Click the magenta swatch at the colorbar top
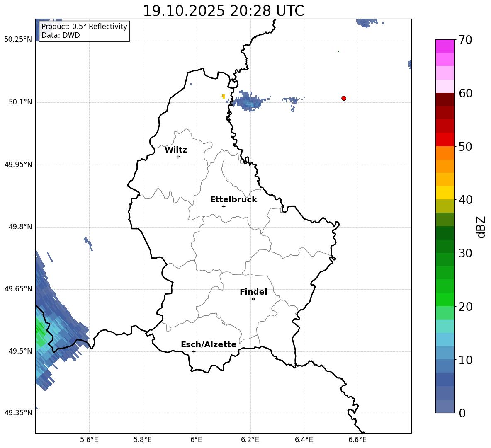The image size is (491, 448). (x=445, y=46)
